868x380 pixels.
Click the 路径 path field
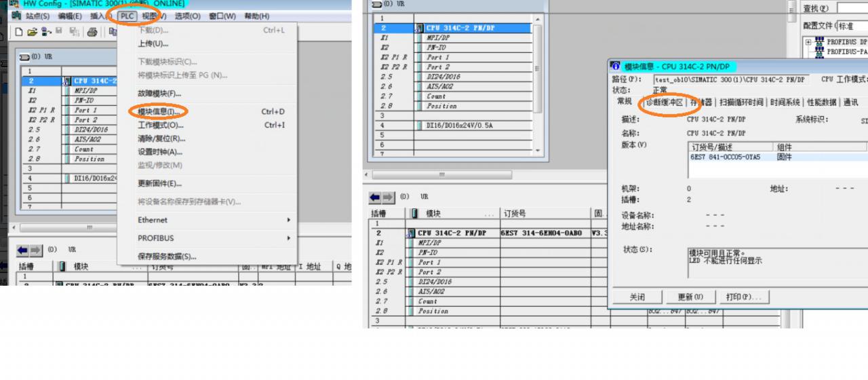click(731, 79)
